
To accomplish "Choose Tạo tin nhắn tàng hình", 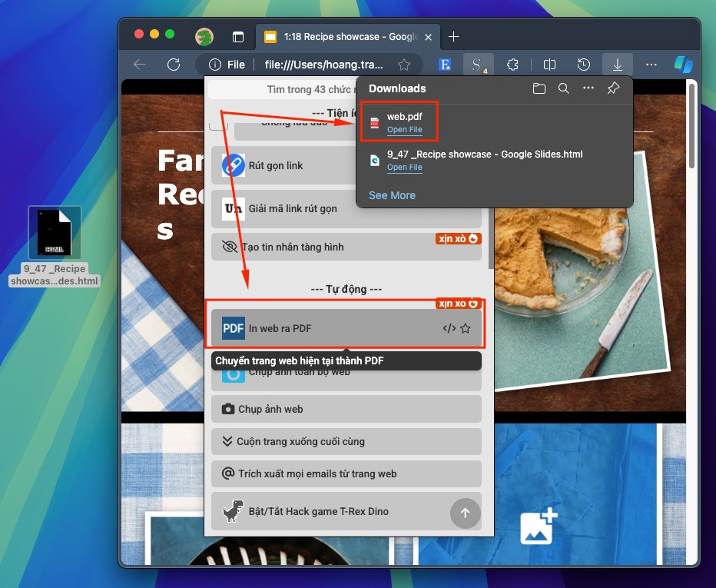I will click(x=346, y=247).
